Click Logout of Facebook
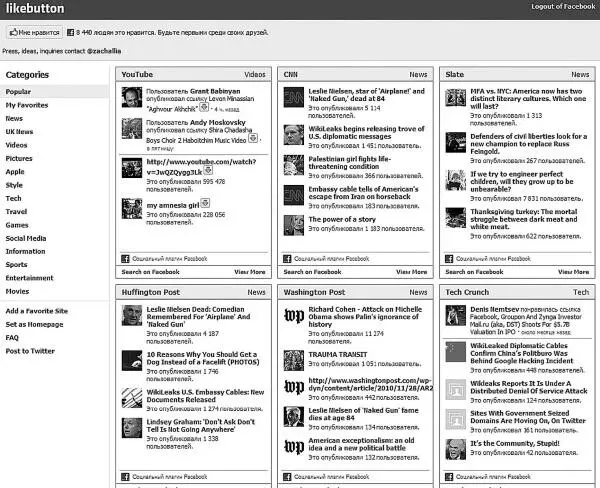The width and height of the screenshot is (600, 488). click(563, 7)
